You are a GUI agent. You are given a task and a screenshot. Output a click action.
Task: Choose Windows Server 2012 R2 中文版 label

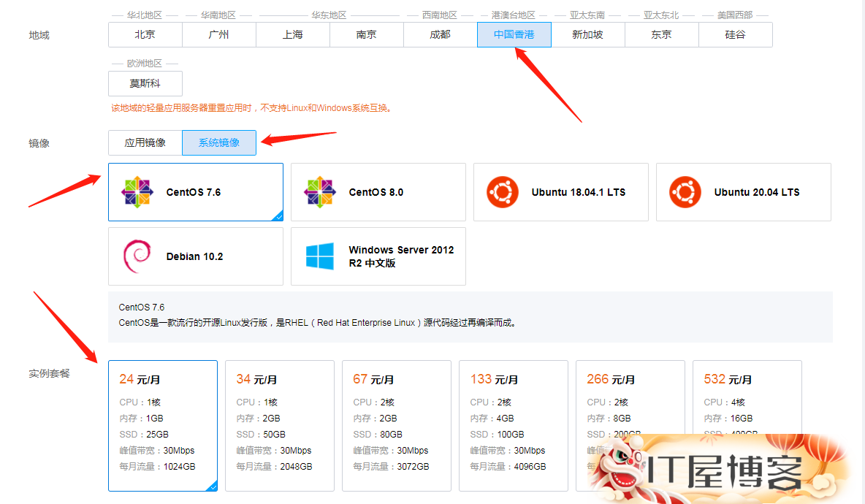(401, 256)
